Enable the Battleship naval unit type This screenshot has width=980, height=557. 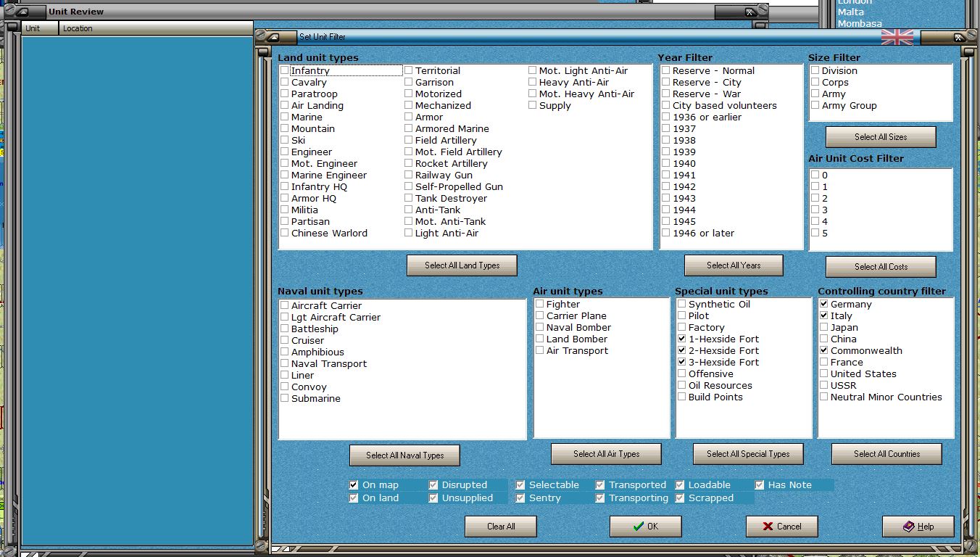point(285,329)
